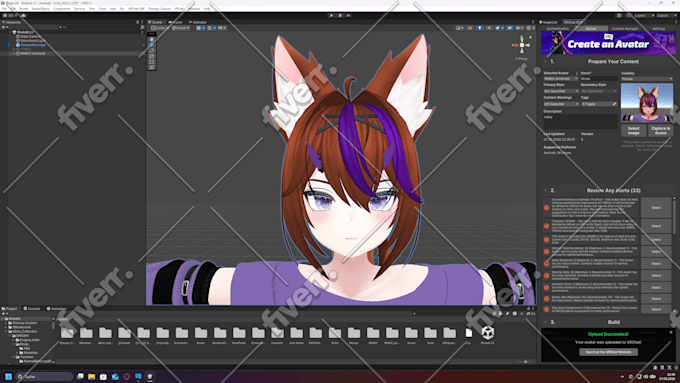The height and width of the screenshot is (383, 680).
Task: Open the Visibility dropdown set to Private
Action: (x=647, y=79)
